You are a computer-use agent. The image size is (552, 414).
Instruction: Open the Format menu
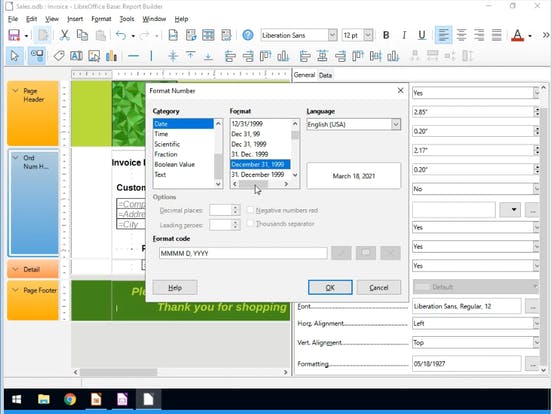[101, 19]
